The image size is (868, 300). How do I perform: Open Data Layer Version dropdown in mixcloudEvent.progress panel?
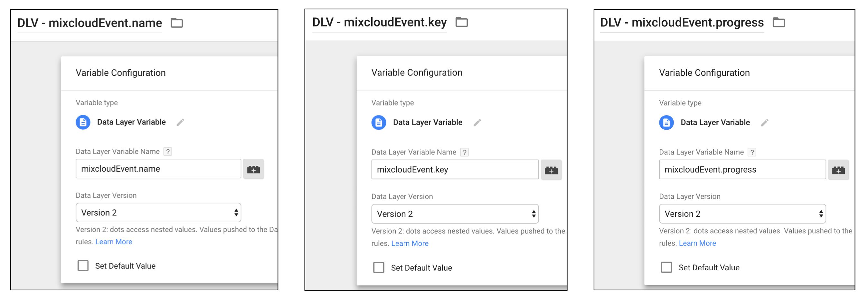pyautogui.click(x=742, y=214)
